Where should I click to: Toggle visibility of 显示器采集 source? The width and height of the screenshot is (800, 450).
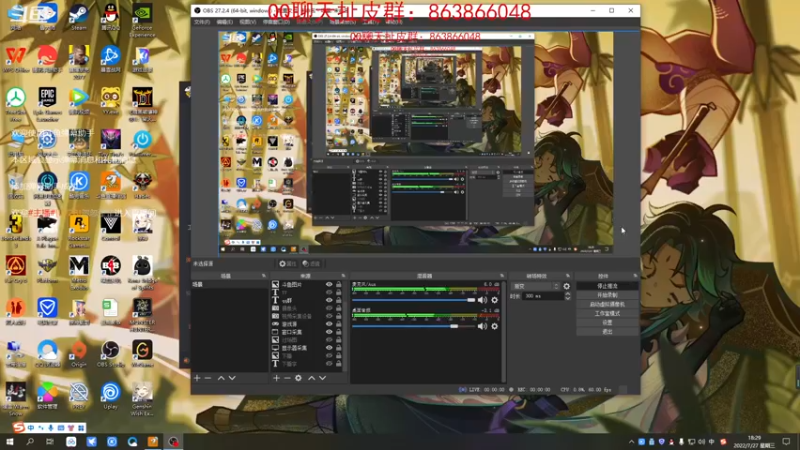pyautogui.click(x=329, y=347)
